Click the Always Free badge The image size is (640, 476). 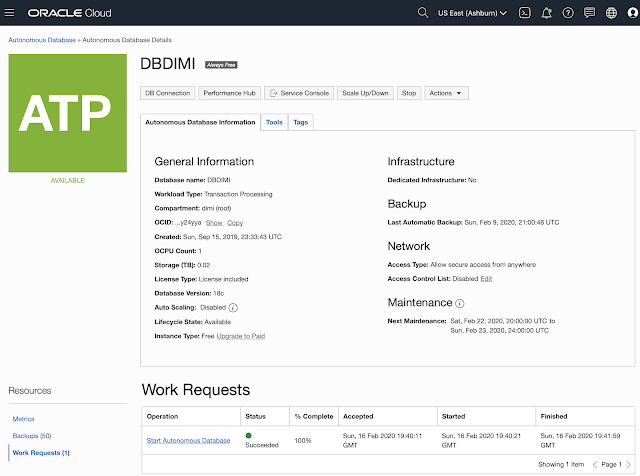tap(221, 65)
